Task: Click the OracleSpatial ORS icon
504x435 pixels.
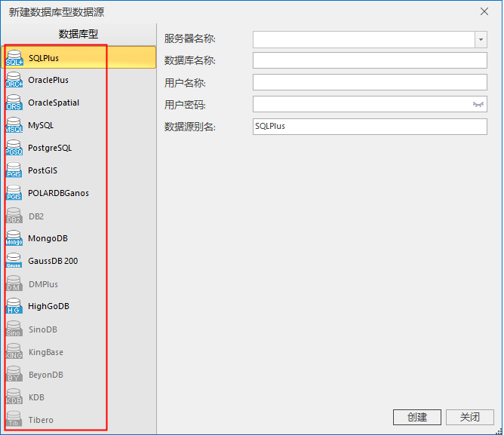Action: [14, 103]
